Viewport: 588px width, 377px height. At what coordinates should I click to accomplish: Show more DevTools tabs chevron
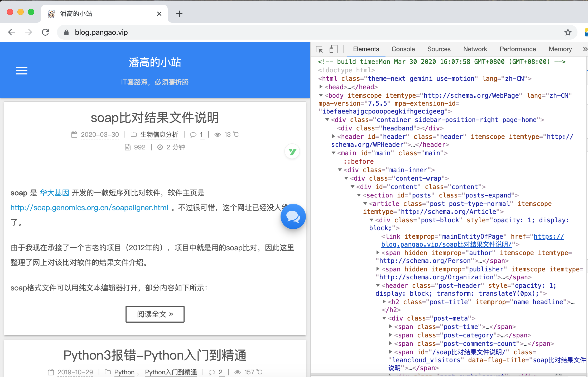tap(585, 49)
